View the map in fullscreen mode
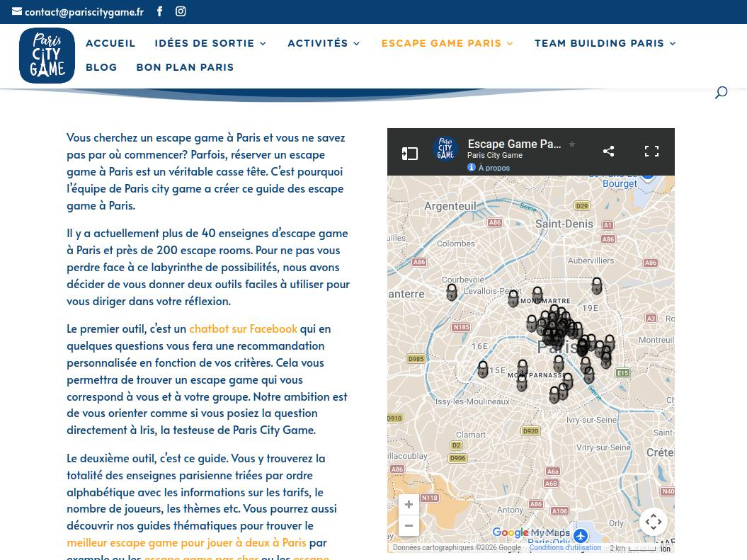The image size is (747, 560). (x=651, y=151)
